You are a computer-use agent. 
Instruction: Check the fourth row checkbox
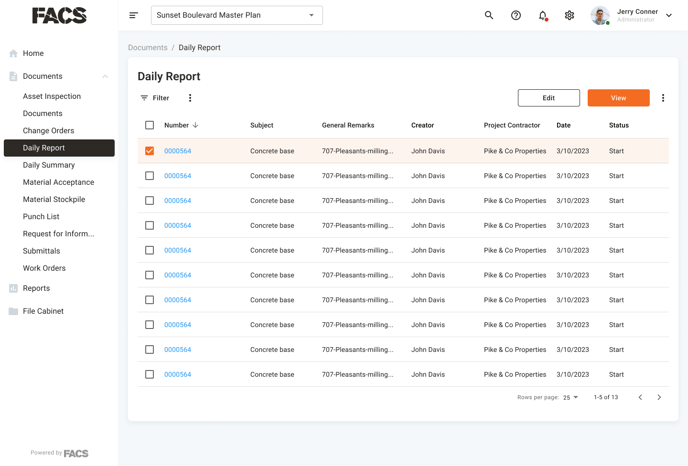point(150,226)
